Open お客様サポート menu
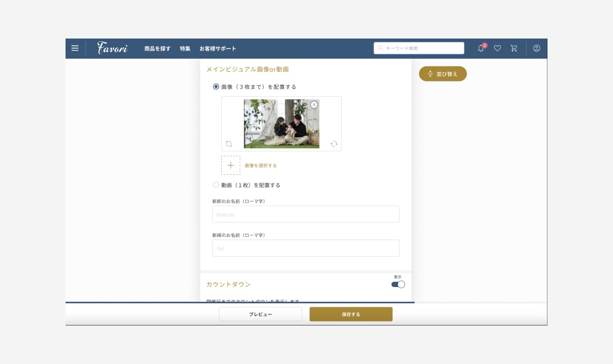This screenshot has height=364, width=613. click(x=218, y=49)
